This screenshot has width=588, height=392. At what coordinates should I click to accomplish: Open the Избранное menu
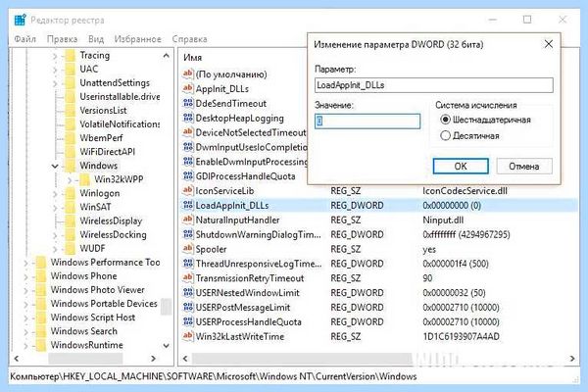coord(138,39)
